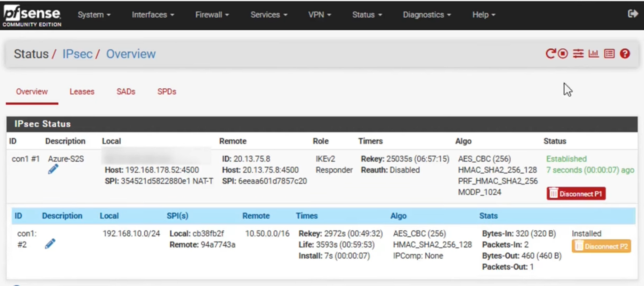
Task: Edit con1 #2 phase 2 pencil icon
Action: point(50,244)
